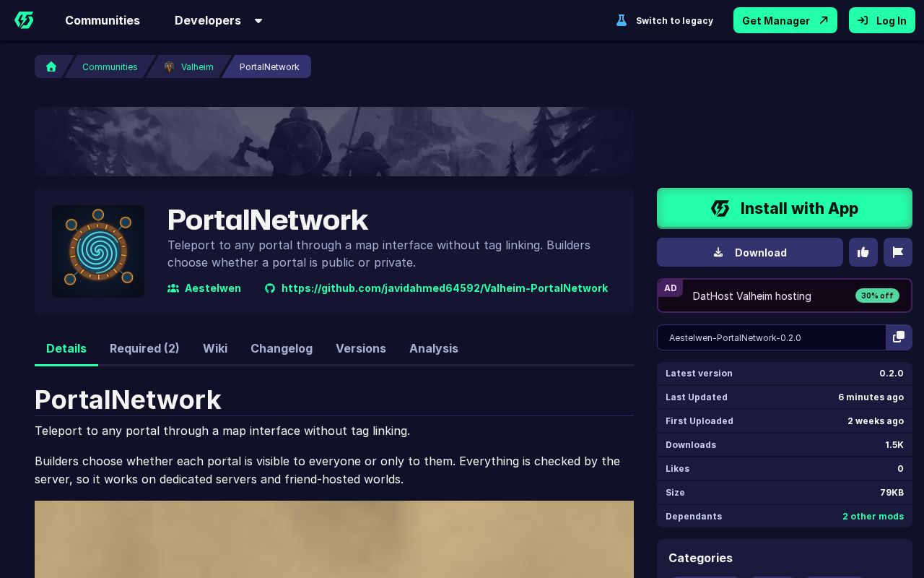Report the package with flag icon

pyautogui.click(x=898, y=252)
